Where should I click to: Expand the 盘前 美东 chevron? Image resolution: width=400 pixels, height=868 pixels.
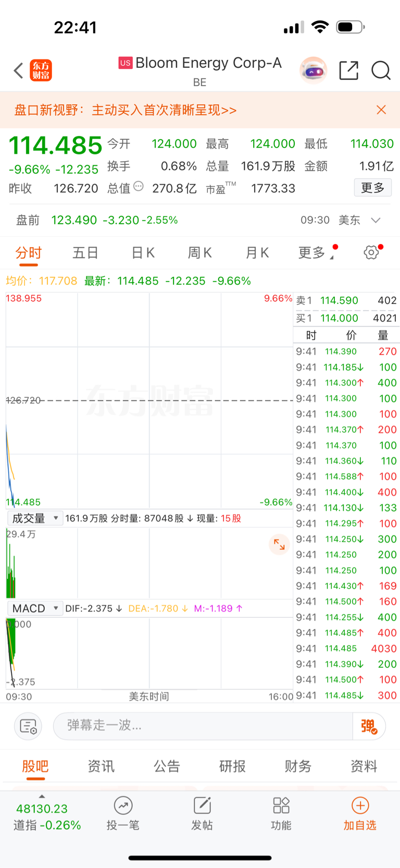point(376,220)
